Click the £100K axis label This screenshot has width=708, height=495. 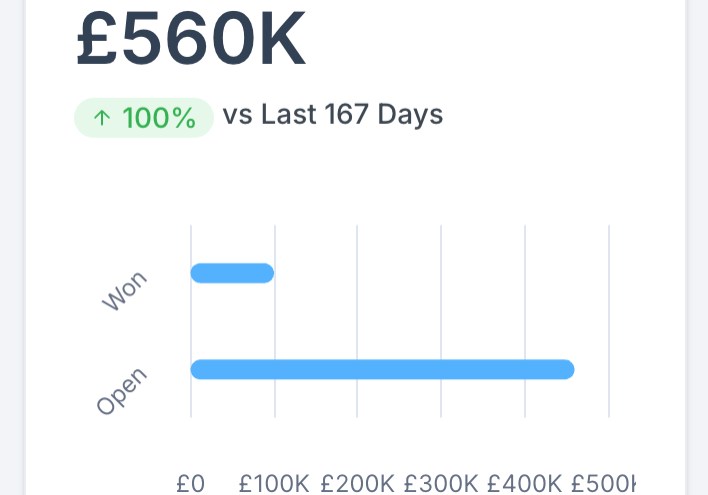(274, 484)
